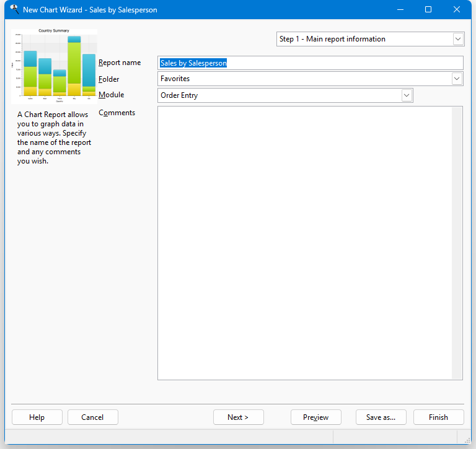
Task: Open the Folder dropdown arrow
Action: (x=457, y=79)
